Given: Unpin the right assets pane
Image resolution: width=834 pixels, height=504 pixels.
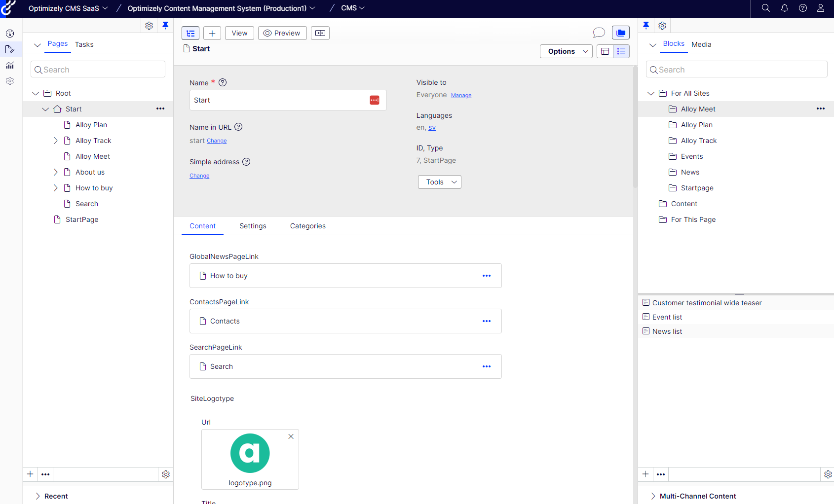Looking at the screenshot, I should [646, 26].
